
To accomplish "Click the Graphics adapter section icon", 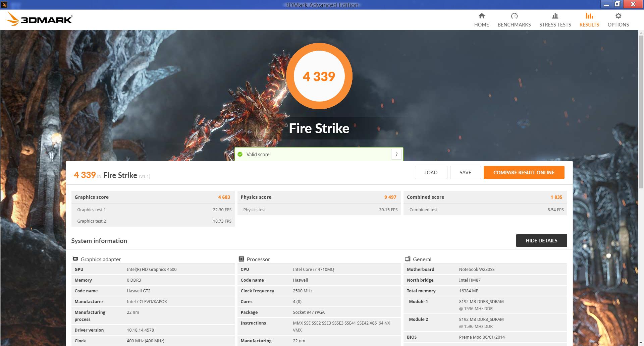I will (x=75, y=259).
